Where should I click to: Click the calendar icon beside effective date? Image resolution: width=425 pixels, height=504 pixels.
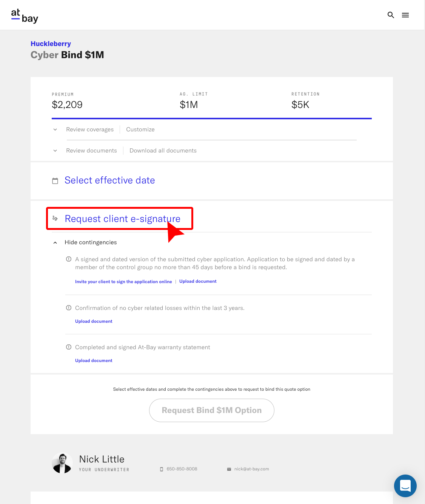[x=55, y=181]
